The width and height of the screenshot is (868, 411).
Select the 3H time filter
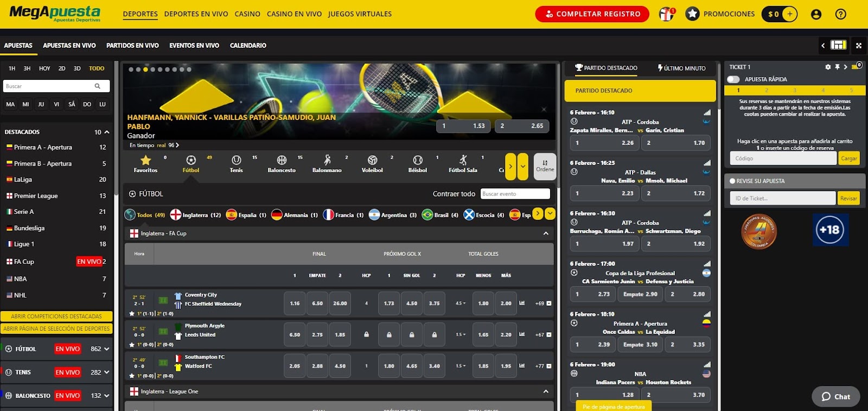tap(27, 68)
